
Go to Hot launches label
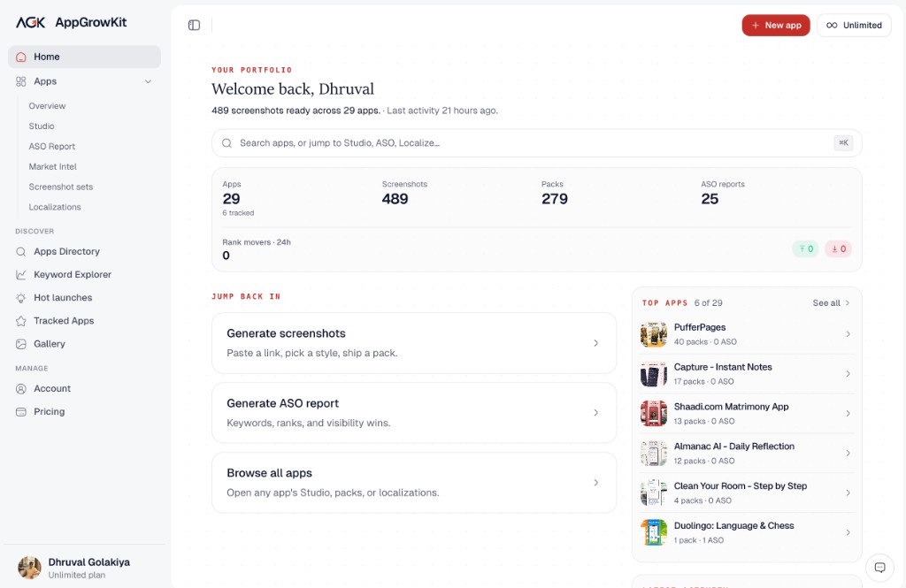coord(63,297)
